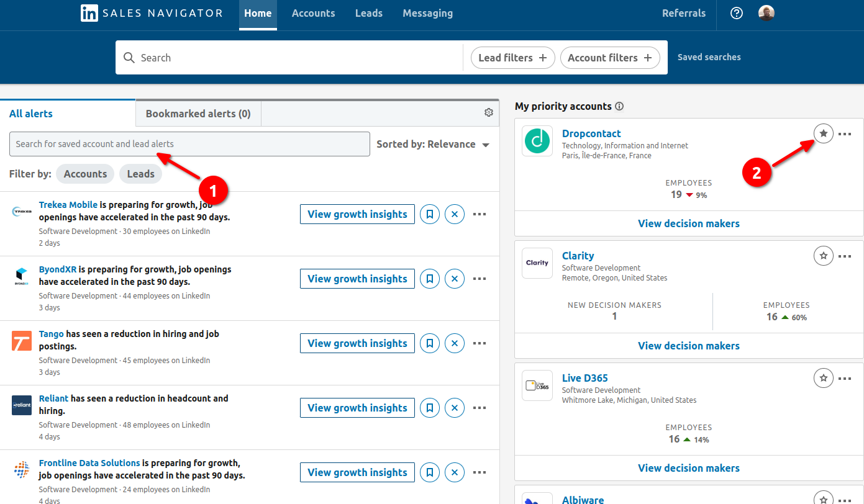View growth insights for ByondXR
Screen dimensions: 864x504
(357, 279)
